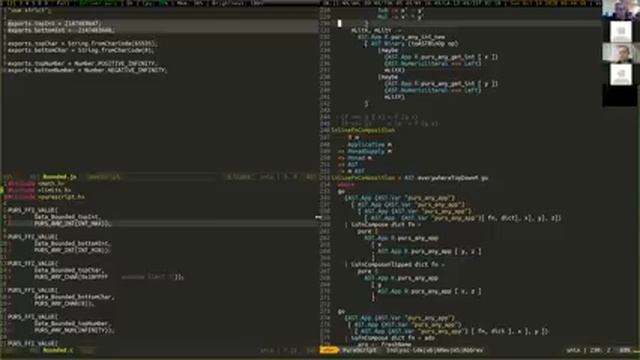
Task: Click Data_Bounded_topChar in C buffer
Action: (x=69, y=270)
